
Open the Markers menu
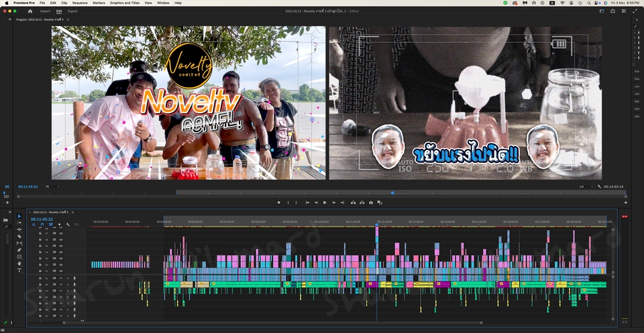click(99, 3)
